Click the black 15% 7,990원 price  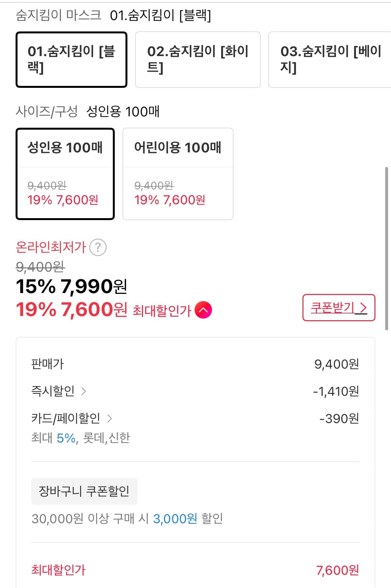coord(71,287)
